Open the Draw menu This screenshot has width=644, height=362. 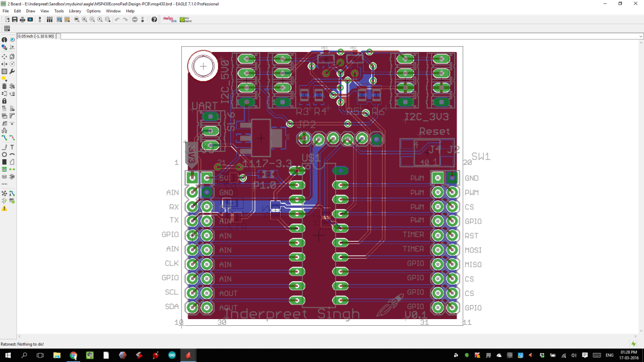click(31, 10)
